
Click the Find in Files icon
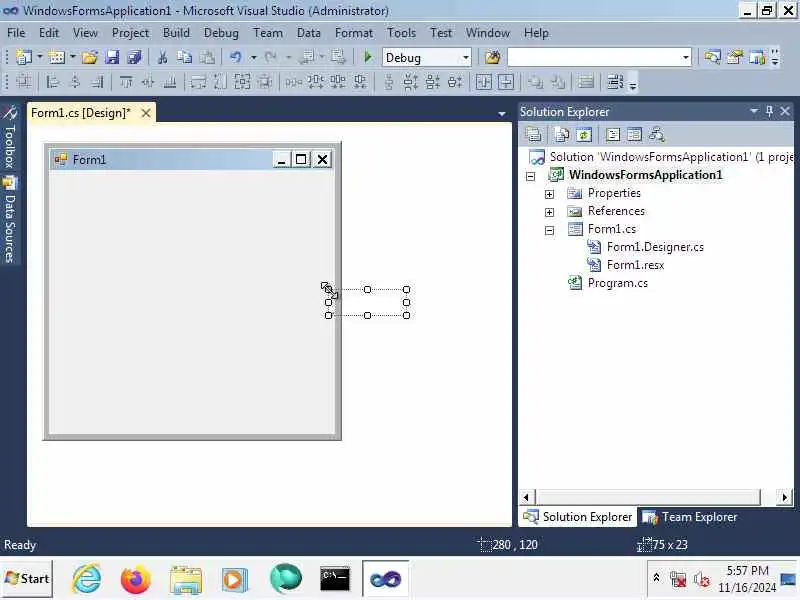click(492, 57)
